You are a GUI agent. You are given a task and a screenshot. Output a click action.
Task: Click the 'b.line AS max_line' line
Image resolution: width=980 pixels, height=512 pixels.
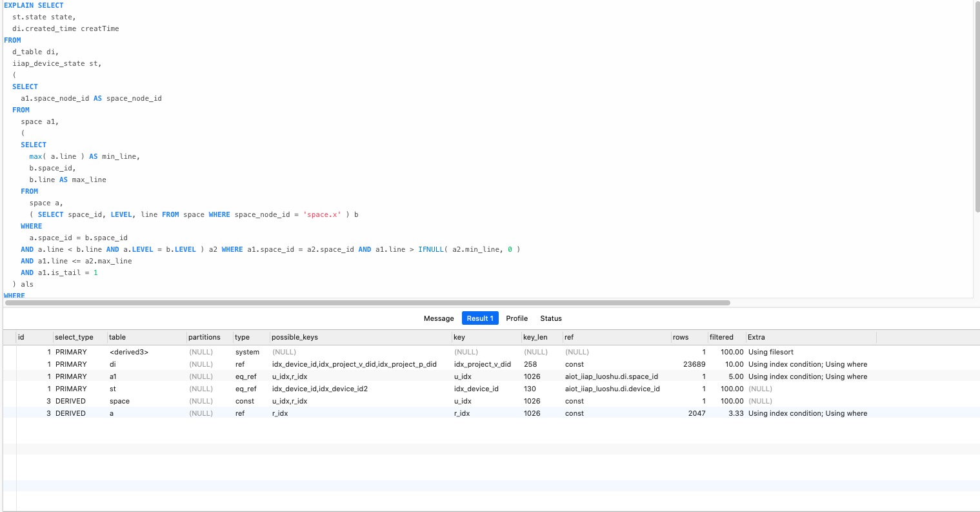click(x=68, y=179)
